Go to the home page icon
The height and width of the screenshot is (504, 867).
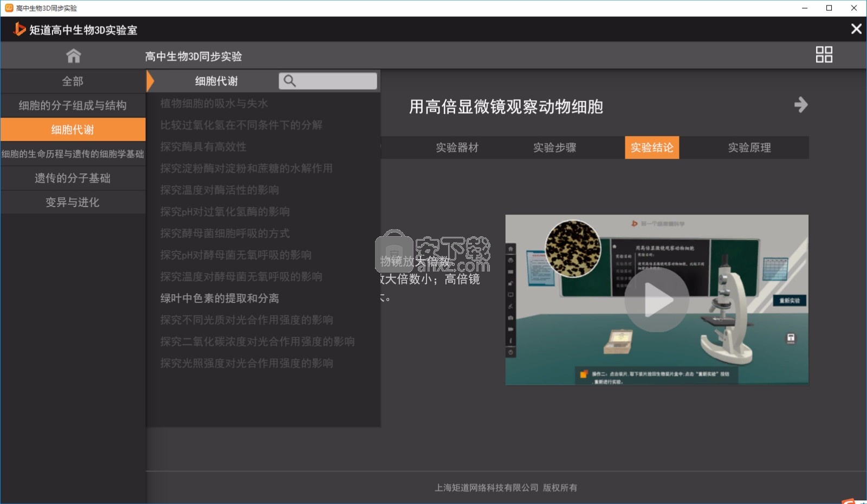[x=73, y=56]
